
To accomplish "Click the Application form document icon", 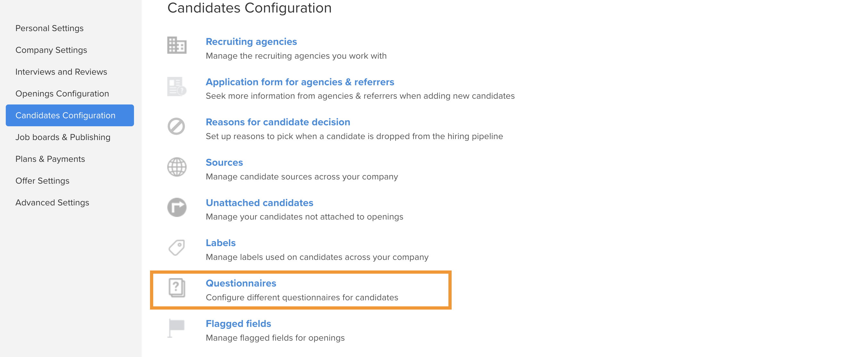I will 177,86.
